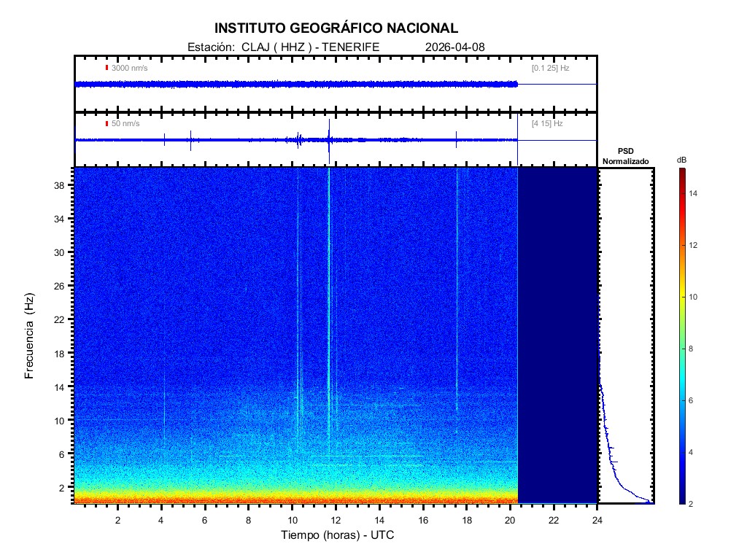Click the [4 15] Hz filter label

pyautogui.click(x=547, y=124)
